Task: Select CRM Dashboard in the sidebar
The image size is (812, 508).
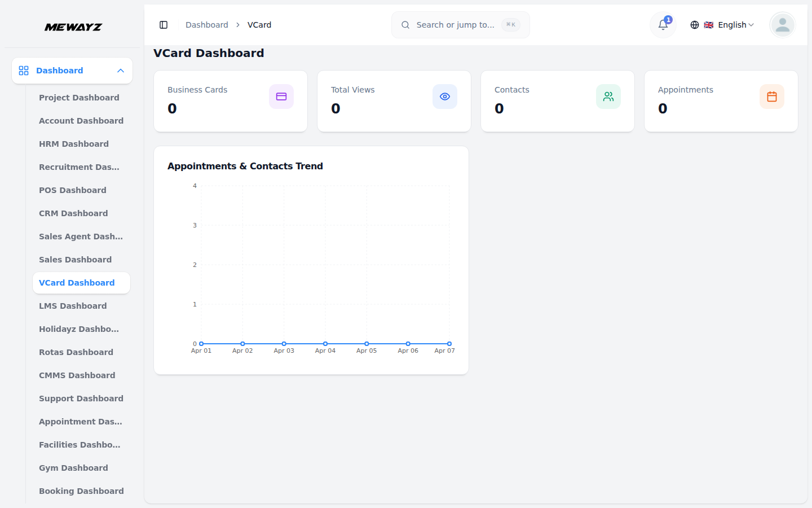Action: 73,213
